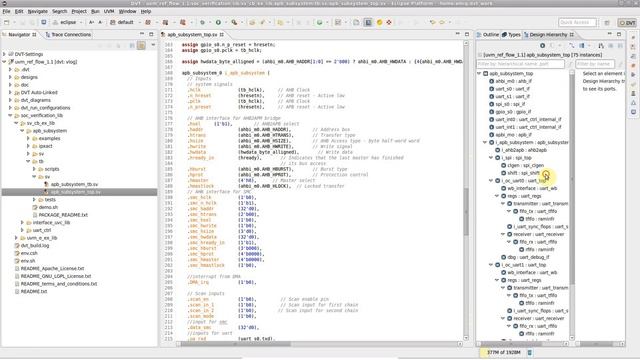Select uart_s0 : uart_if instance

point(512,89)
